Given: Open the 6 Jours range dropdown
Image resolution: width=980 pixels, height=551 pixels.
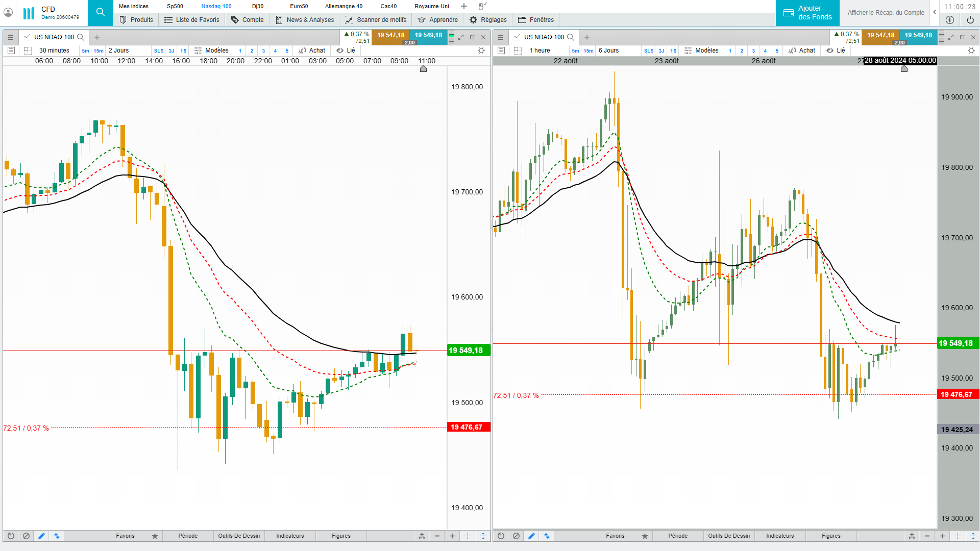Looking at the screenshot, I should point(608,51).
